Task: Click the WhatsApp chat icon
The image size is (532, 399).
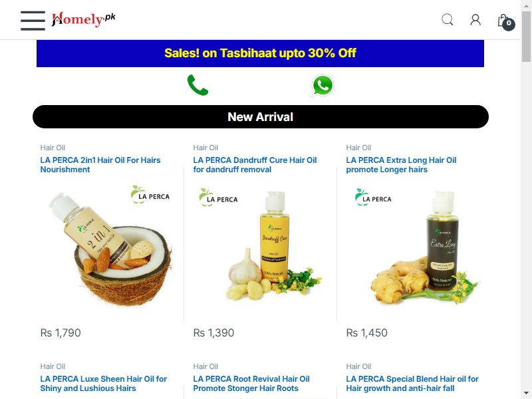Action: point(323,85)
